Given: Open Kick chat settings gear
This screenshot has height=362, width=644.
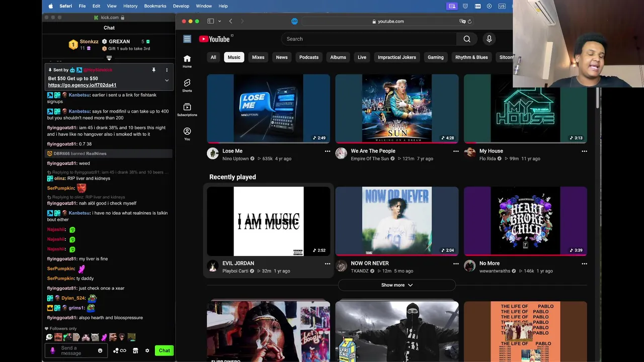Looking at the screenshot, I should pyautogui.click(x=147, y=350).
